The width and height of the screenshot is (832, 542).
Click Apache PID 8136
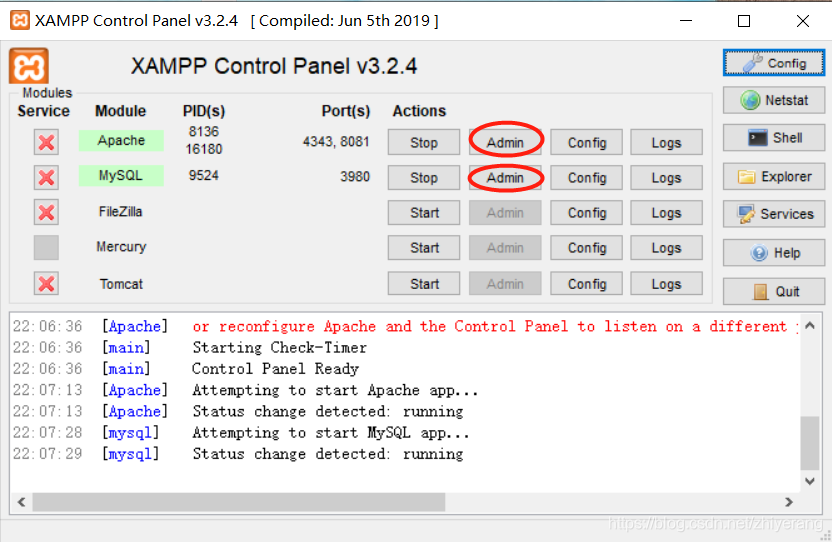(x=204, y=131)
